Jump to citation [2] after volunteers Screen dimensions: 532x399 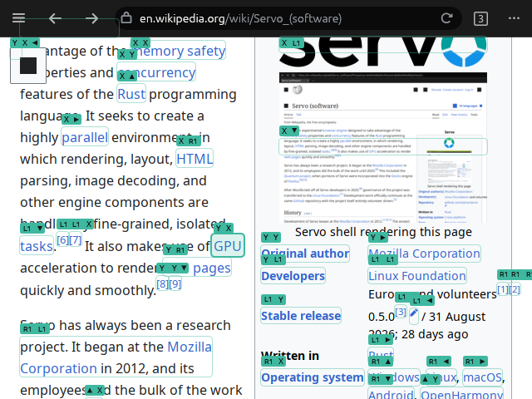(x=515, y=289)
